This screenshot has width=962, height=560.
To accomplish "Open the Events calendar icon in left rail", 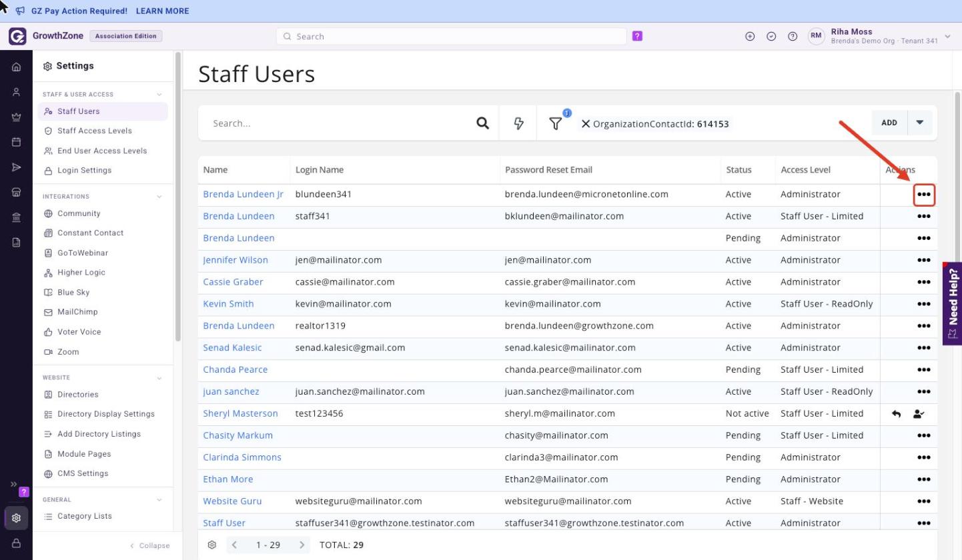I will pos(17,142).
